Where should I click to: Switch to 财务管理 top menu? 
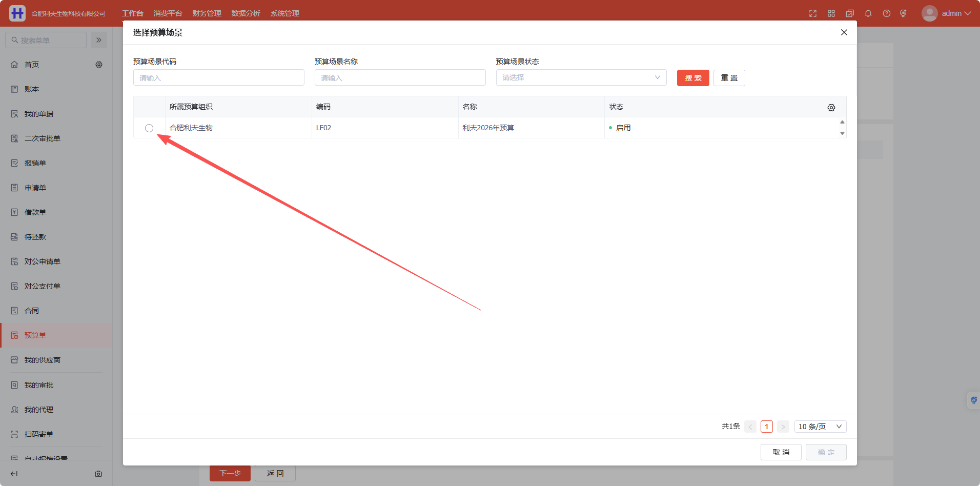207,13
